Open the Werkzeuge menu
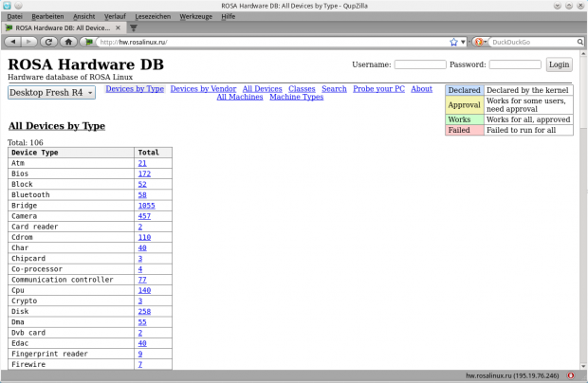This screenshot has height=383, width=588. pyautogui.click(x=195, y=16)
